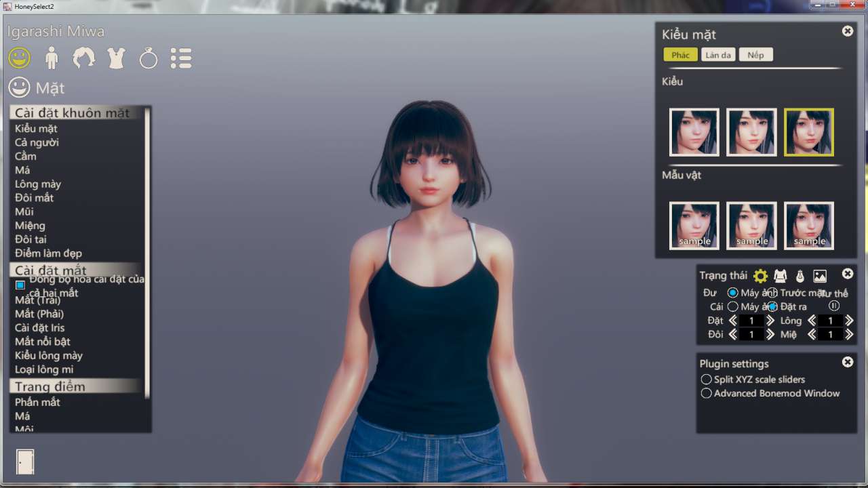Viewport: 868px width, 488px height.
Task: Click the Miệ number field
Action: click(831, 334)
